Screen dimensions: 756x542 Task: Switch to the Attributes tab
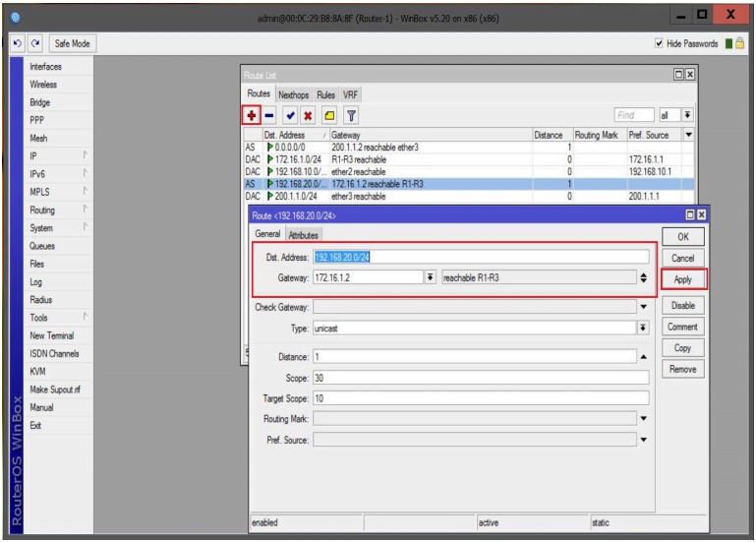point(303,235)
